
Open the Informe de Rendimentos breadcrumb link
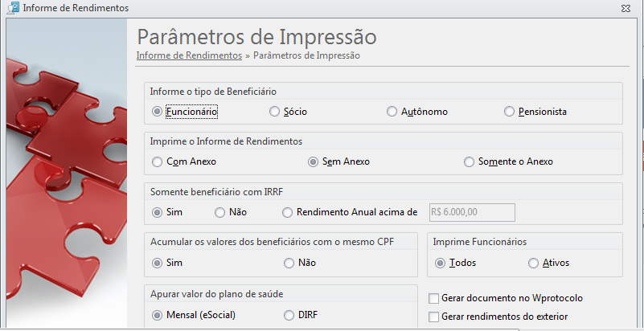pyautogui.click(x=189, y=55)
